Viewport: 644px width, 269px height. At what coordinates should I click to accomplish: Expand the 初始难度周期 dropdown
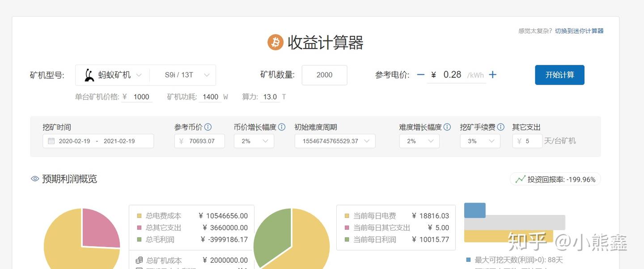point(335,141)
